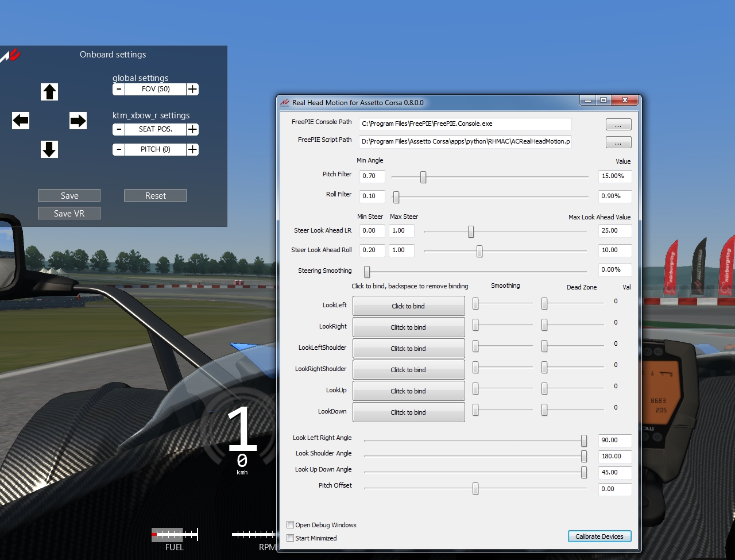This screenshot has height=560, width=735.
Task: Click the left arrow in Onboard settings
Action: (x=21, y=121)
